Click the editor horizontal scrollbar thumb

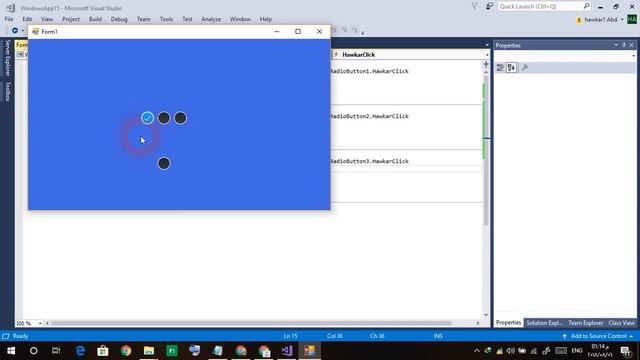point(251,323)
